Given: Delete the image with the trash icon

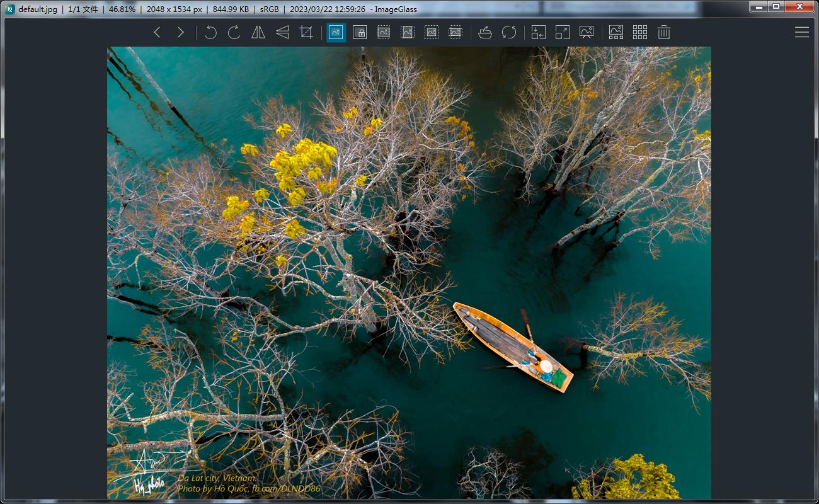Looking at the screenshot, I should (x=664, y=32).
